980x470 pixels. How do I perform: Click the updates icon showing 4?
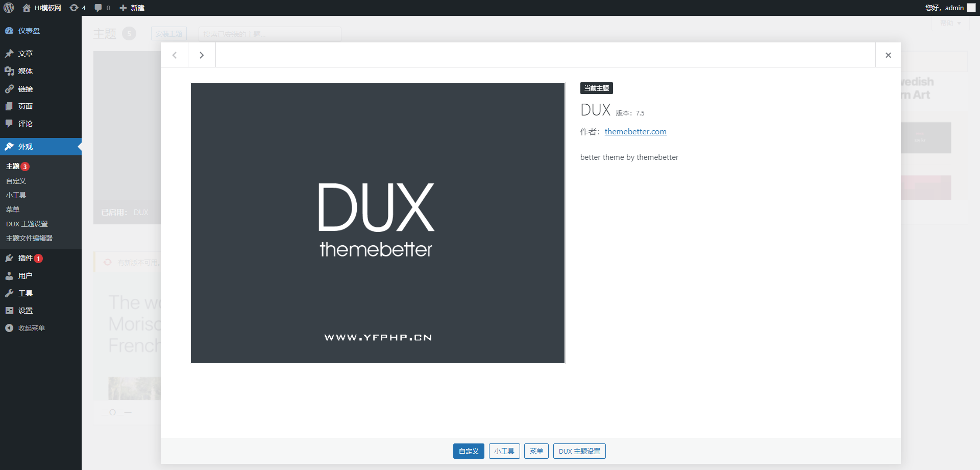click(78, 8)
